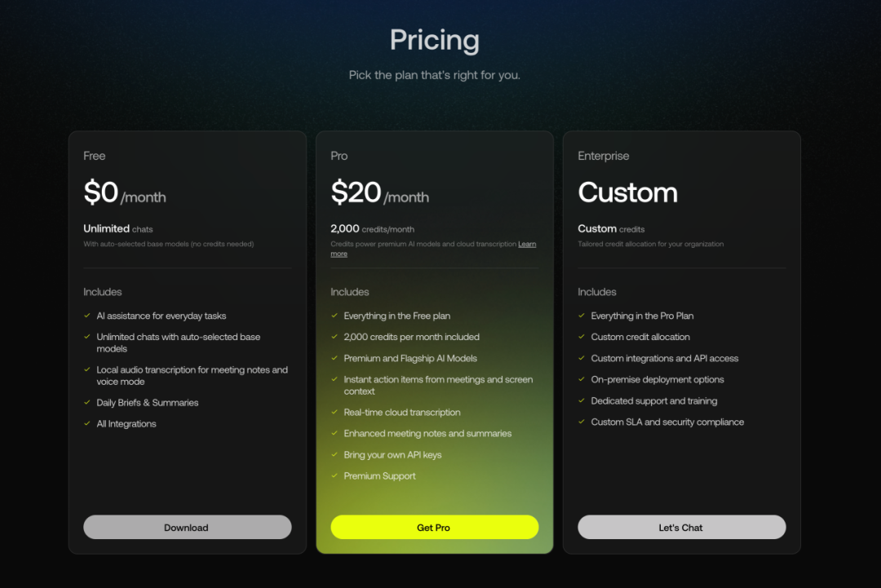Click the Pricing page heading
This screenshot has width=881, height=588.
(x=434, y=40)
